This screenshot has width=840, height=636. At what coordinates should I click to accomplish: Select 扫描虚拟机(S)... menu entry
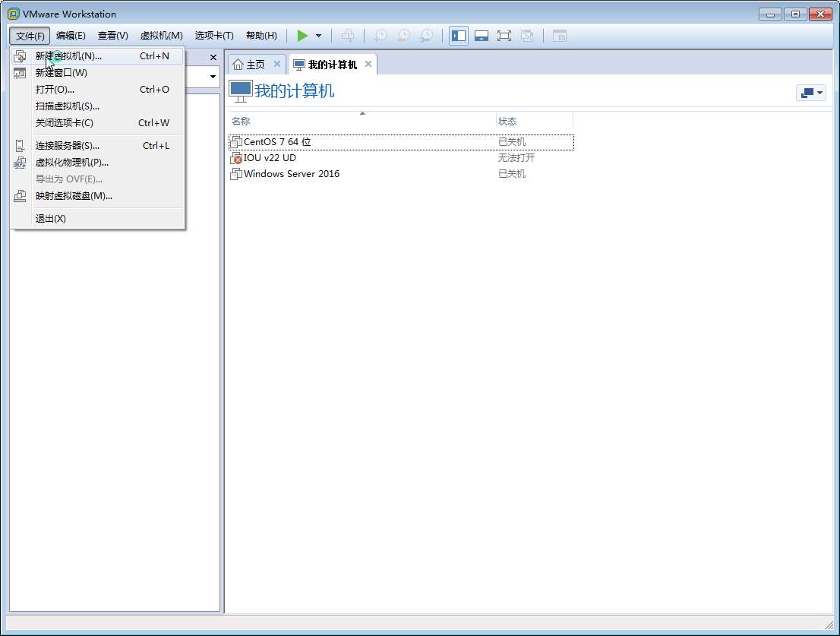click(x=97, y=106)
